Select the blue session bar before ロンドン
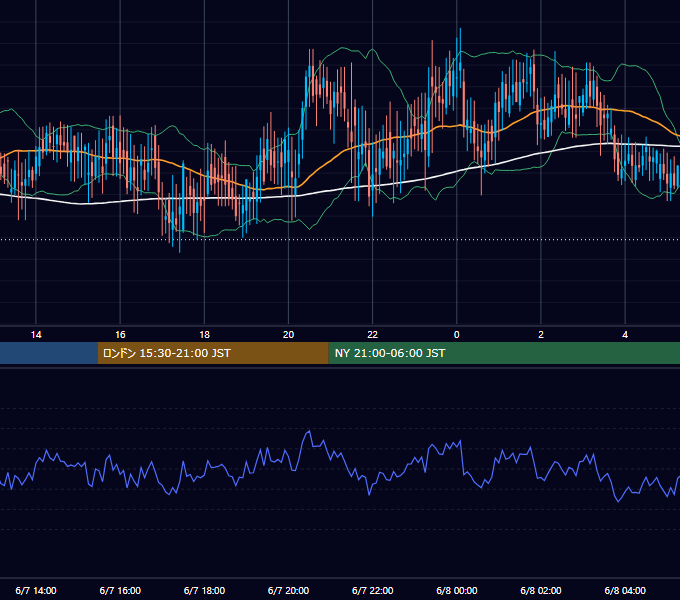This screenshot has width=680, height=600. pyautogui.click(x=49, y=353)
